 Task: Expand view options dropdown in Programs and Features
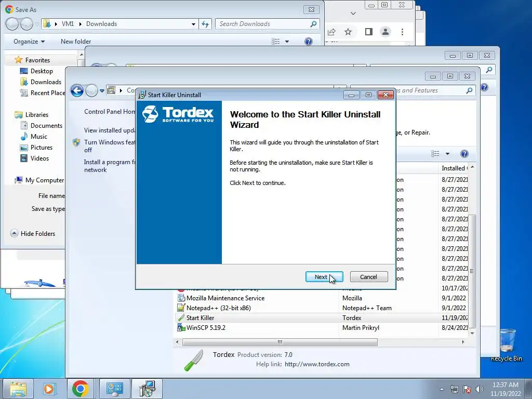point(447,154)
